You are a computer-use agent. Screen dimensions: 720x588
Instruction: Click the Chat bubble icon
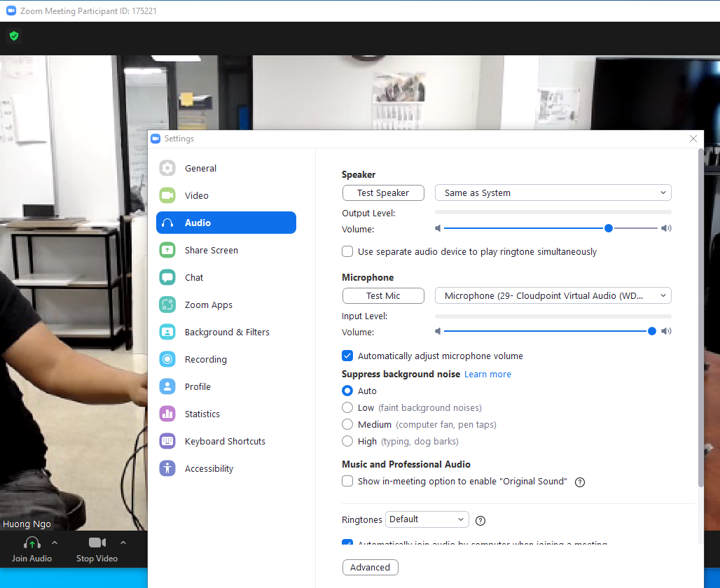coord(167,277)
